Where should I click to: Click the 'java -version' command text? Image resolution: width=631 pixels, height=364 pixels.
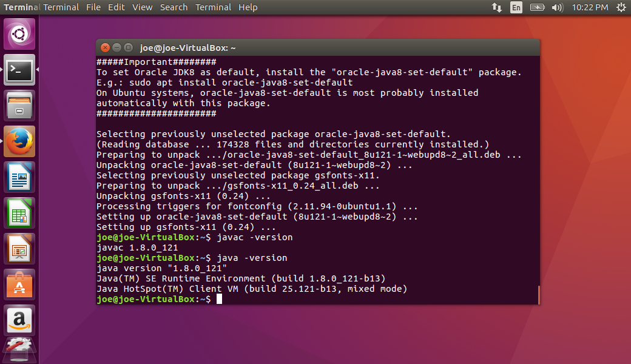[252, 258]
